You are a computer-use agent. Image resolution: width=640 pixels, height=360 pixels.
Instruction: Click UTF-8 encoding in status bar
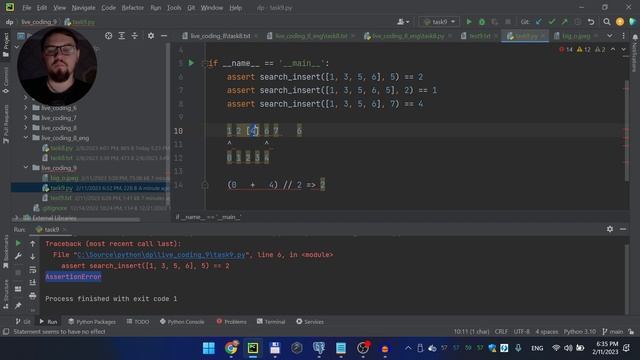tap(522, 331)
